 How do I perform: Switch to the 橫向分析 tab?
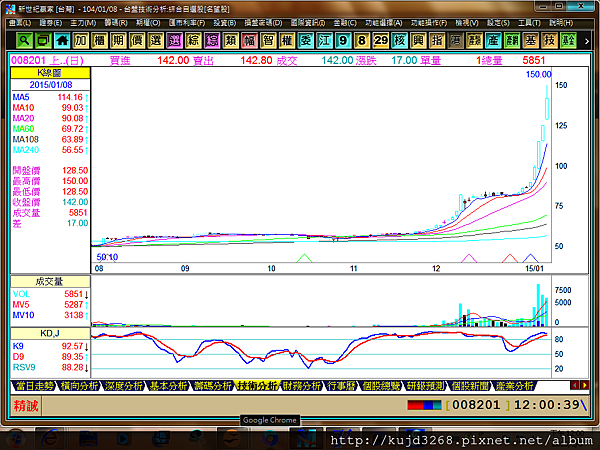click(79, 386)
